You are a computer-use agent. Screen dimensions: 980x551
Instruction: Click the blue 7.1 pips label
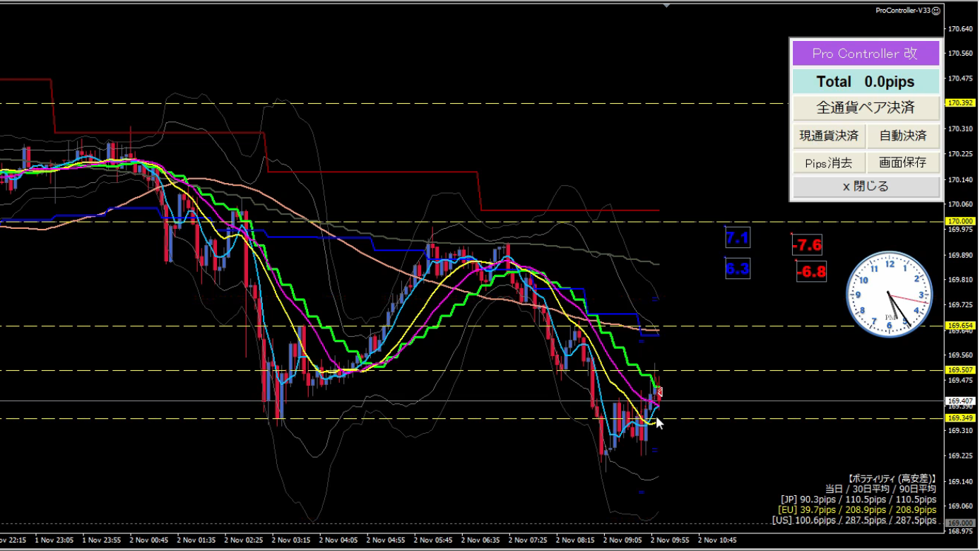pos(737,238)
